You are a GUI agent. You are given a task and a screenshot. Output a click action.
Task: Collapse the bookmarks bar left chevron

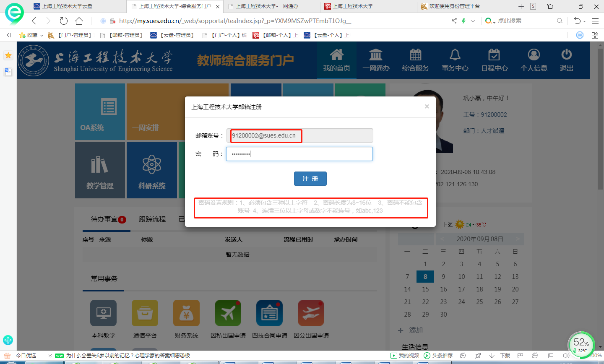click(x=9, y=35)
